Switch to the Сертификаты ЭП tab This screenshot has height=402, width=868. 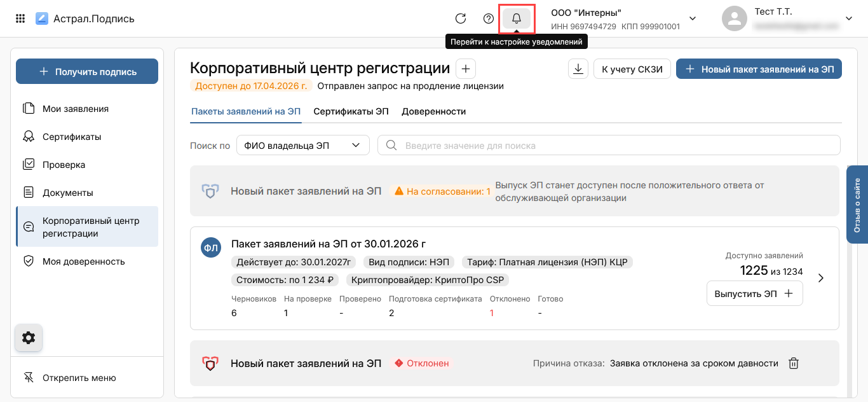coord(351,111)
